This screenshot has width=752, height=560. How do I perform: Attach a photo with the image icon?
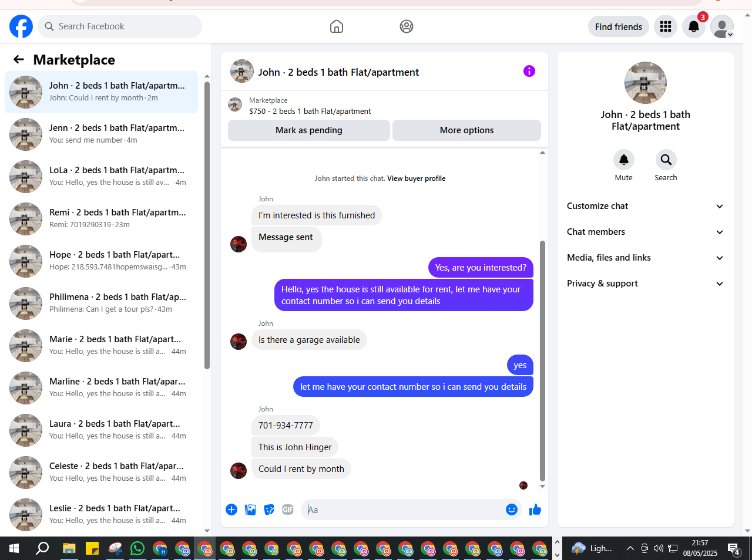point(251,510)
